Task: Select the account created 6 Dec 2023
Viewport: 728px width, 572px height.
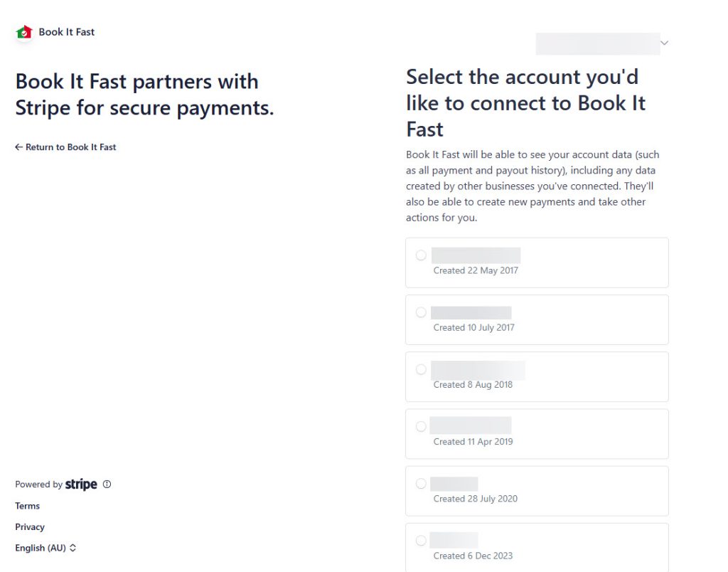Action: click(421, 541)
